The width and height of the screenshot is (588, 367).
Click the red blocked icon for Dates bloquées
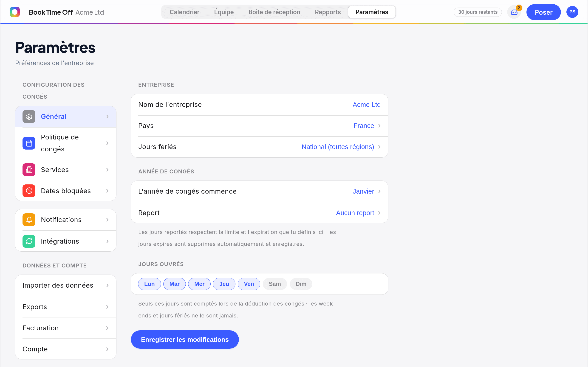pyautogui.click(x=29, y=191)
